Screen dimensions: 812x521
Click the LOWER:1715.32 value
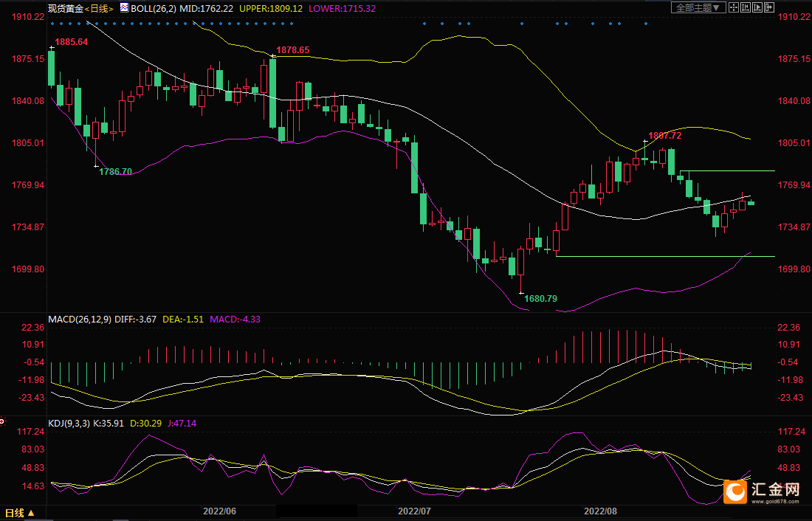(x=343, y=9)
